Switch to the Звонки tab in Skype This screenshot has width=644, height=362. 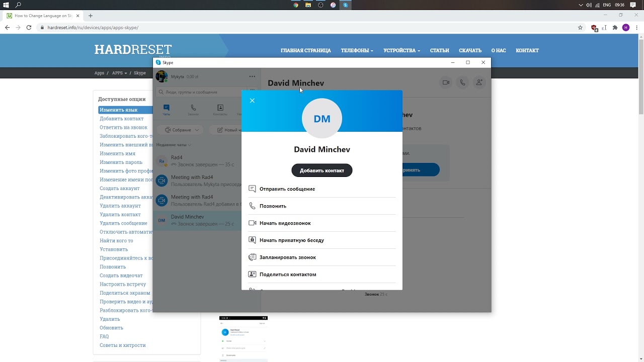pyautogui.click(x=193, y=110)
